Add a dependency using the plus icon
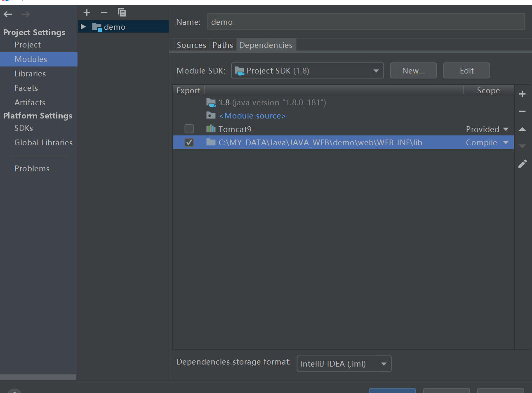532x393 pixels. [x=522, y=94]
